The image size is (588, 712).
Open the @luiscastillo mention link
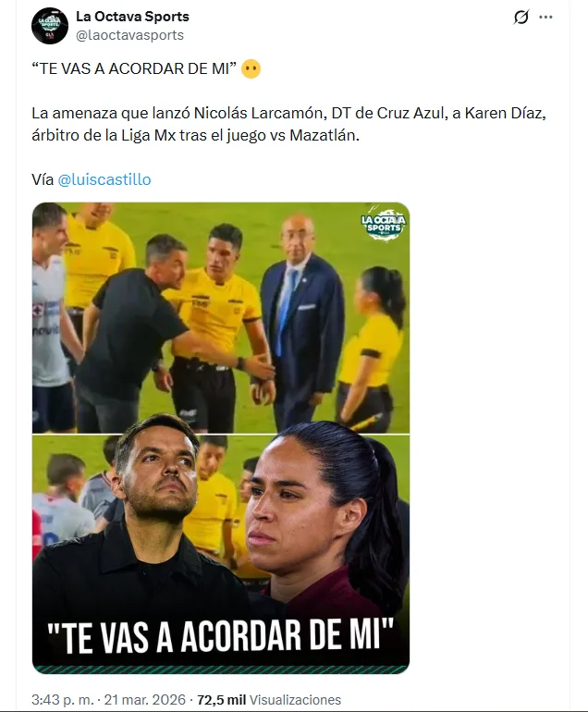pos(104,179)
